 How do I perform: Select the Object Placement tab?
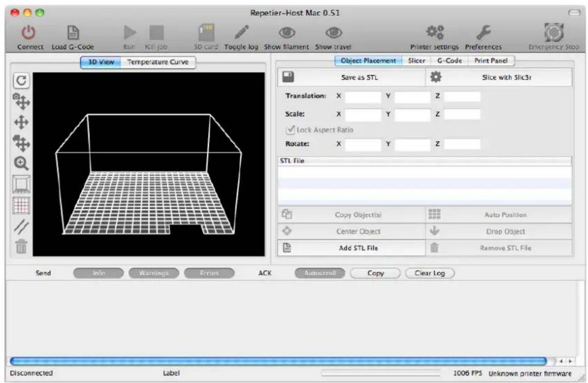[368, 61]
